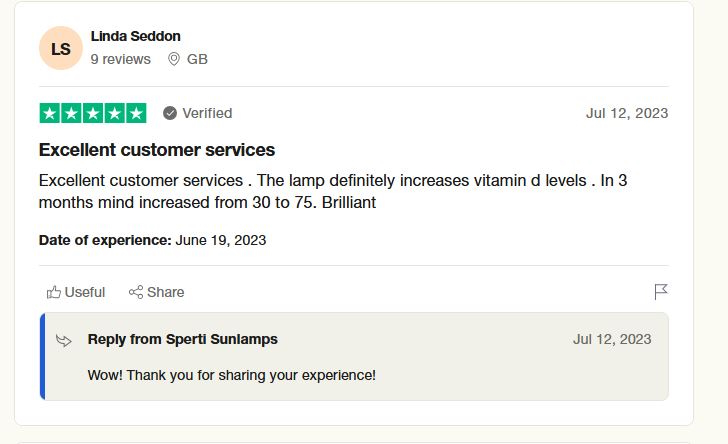Image resolution: width=728 pixels, height=444 pixels.
Task: Flag this review with flag icon
Action: coord(660,292)
